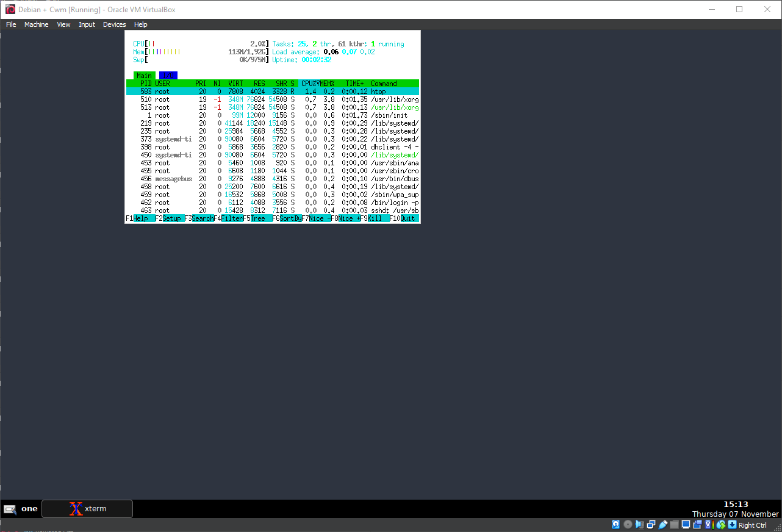This screenshot has width=782, height=532.
Task: Select the /sbin/init process row
Action: click(272, 115)
